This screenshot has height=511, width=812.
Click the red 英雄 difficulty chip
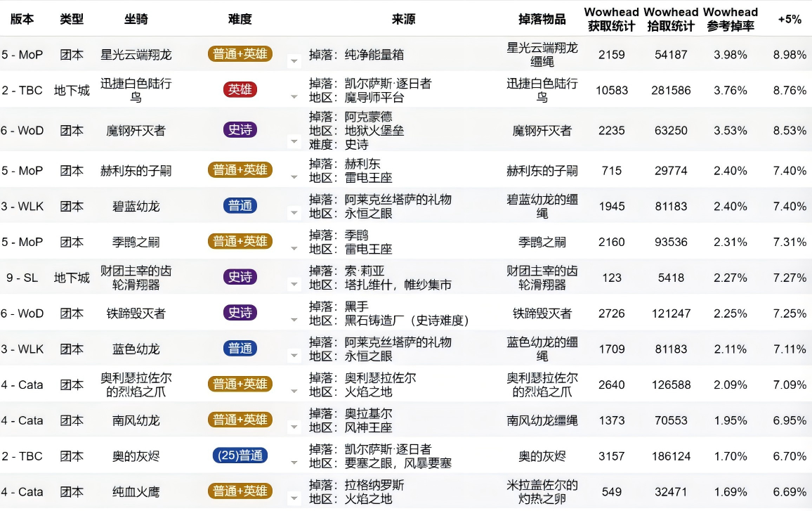240,89
